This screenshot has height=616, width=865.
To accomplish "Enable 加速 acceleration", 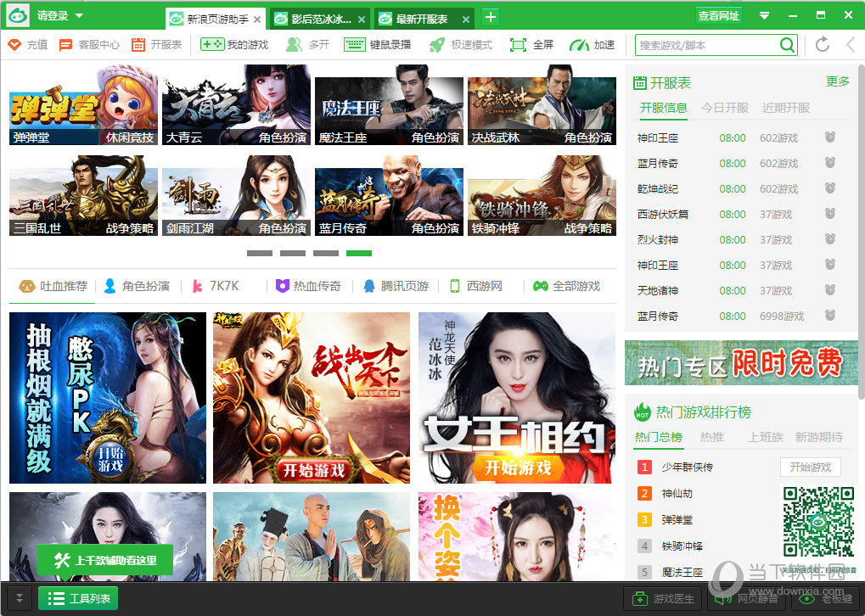I will click(592, 44).
